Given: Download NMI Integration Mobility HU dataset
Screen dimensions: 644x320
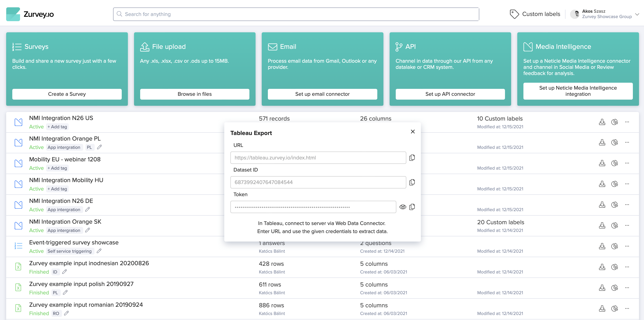Looking at the screenshot, I should pyautogui.click(x=602, y=184).
